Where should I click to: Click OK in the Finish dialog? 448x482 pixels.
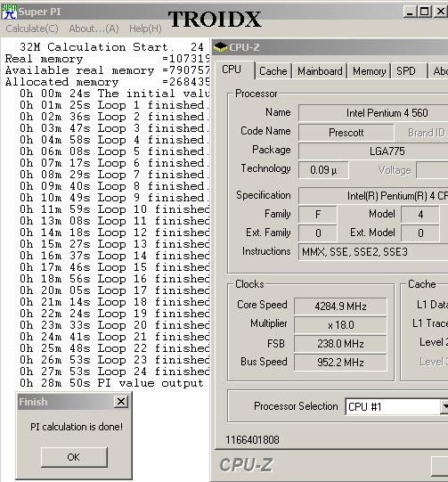[74, 457]
